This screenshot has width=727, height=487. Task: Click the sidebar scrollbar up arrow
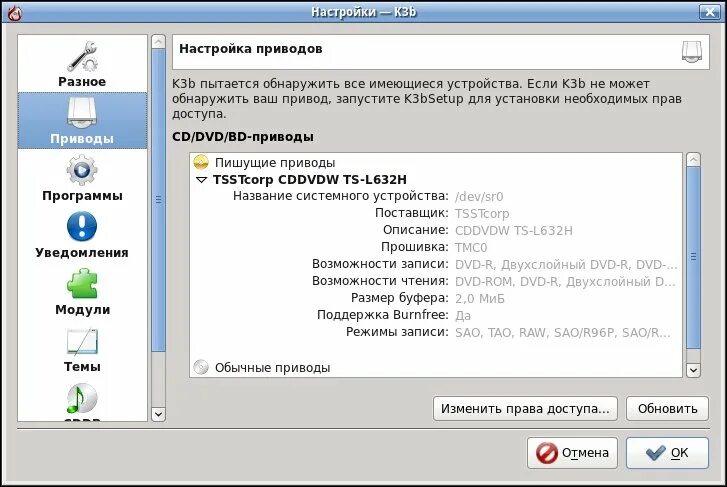158,42
